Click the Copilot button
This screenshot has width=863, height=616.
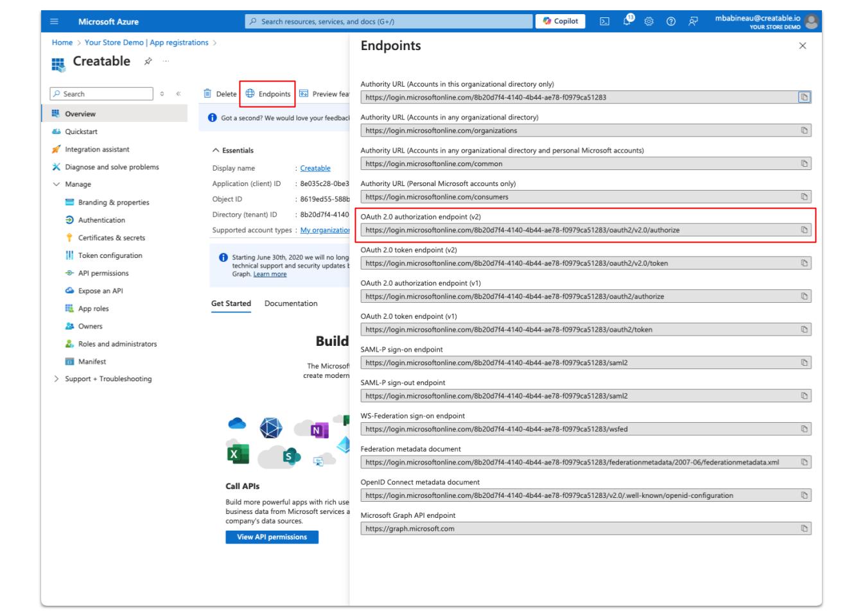[x=561, y=21]
